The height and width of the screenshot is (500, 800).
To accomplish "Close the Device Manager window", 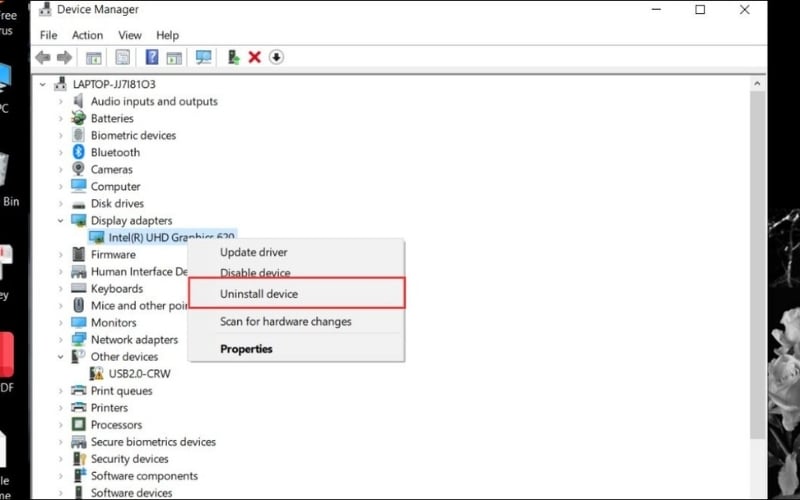I will pos(744,9).
